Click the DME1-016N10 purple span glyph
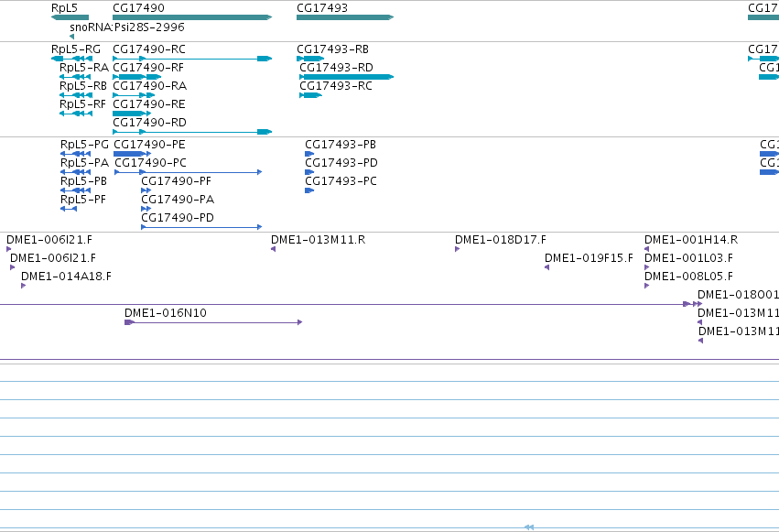Screen dimensions: 779x532 [213, 322]
